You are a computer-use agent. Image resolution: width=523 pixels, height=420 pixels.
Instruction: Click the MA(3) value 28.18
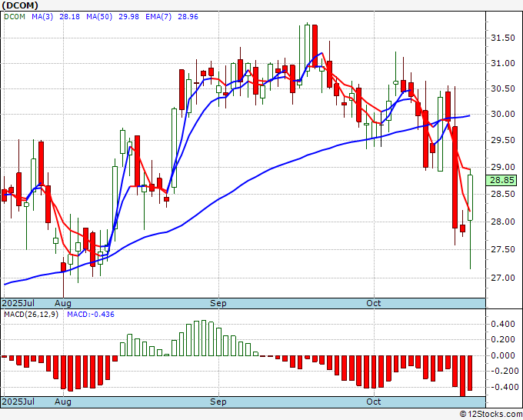pos(69,17)
